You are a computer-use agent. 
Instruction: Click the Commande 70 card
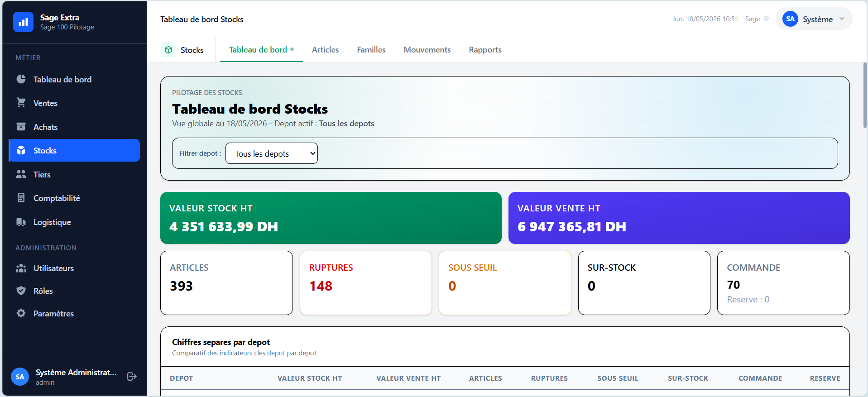coord(783,283)
